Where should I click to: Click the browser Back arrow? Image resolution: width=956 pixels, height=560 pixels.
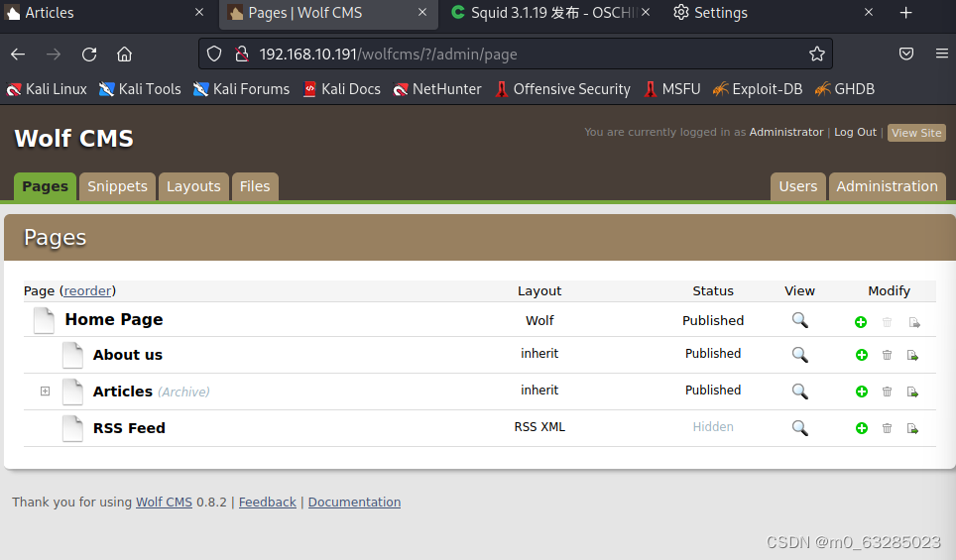click(18, 55)
